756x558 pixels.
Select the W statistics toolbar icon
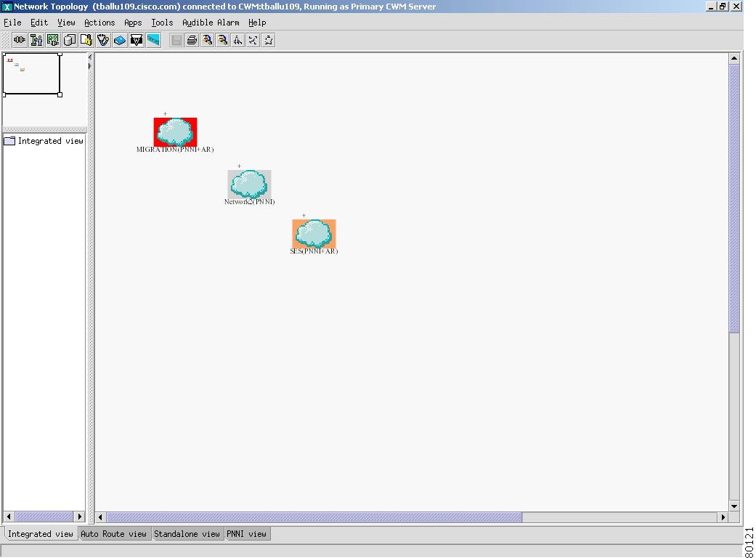(x=137, y=40)
